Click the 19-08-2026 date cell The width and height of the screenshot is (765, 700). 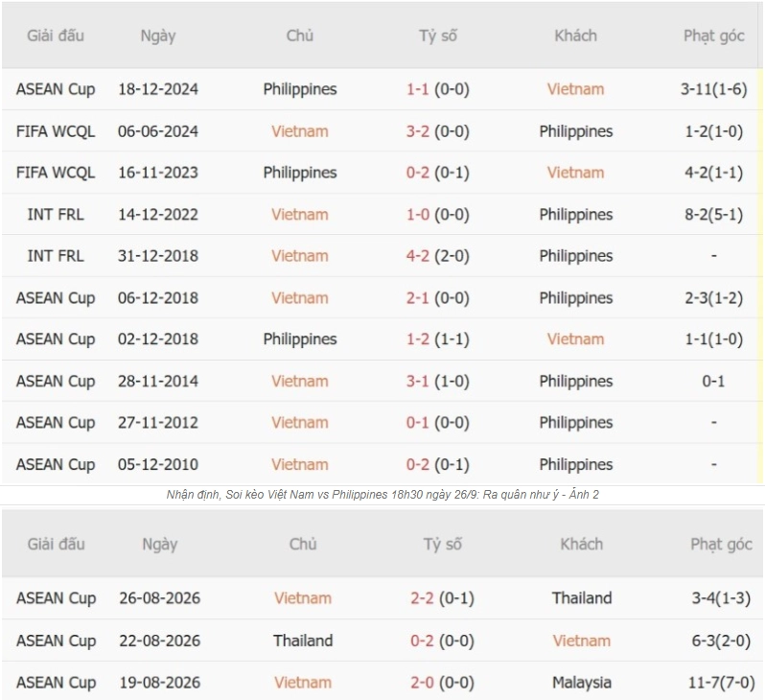pyautogui.click(x=159, y=683)
